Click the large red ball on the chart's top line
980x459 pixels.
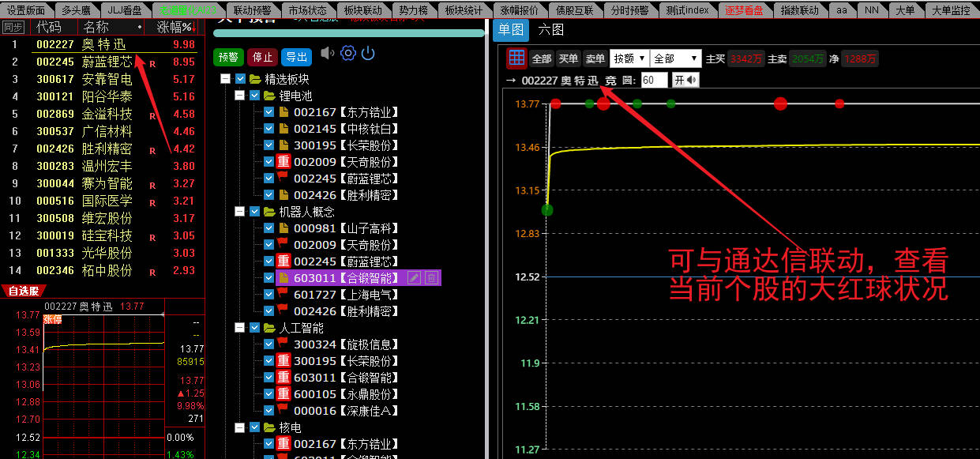click(x=780, y=103)
